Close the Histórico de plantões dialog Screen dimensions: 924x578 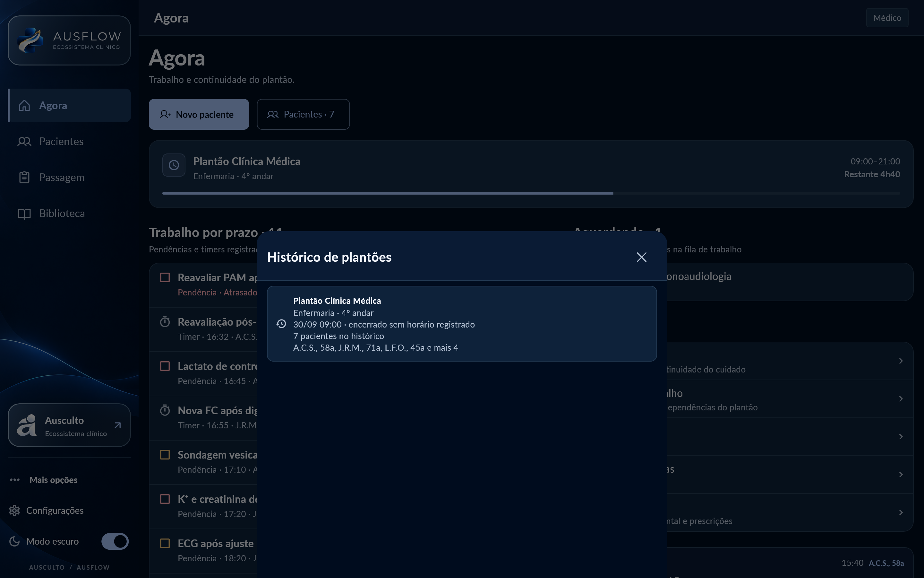pos(641,257)
